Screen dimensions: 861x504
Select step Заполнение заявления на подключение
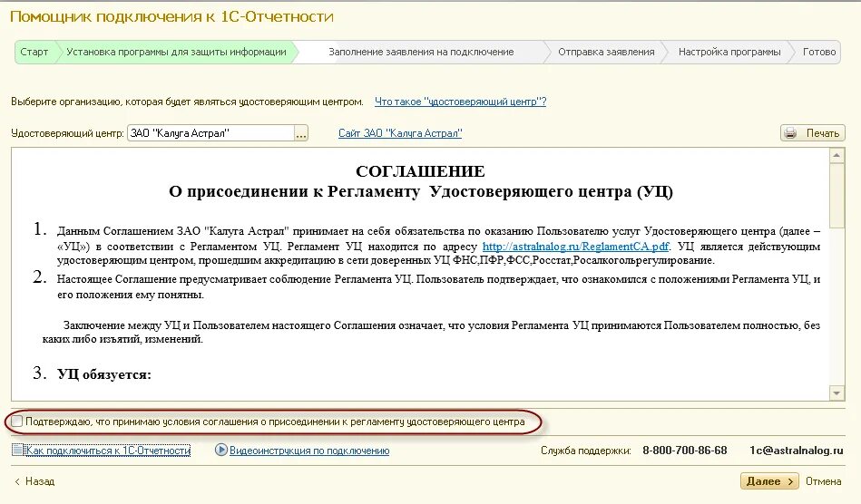[x=421, y=52]
